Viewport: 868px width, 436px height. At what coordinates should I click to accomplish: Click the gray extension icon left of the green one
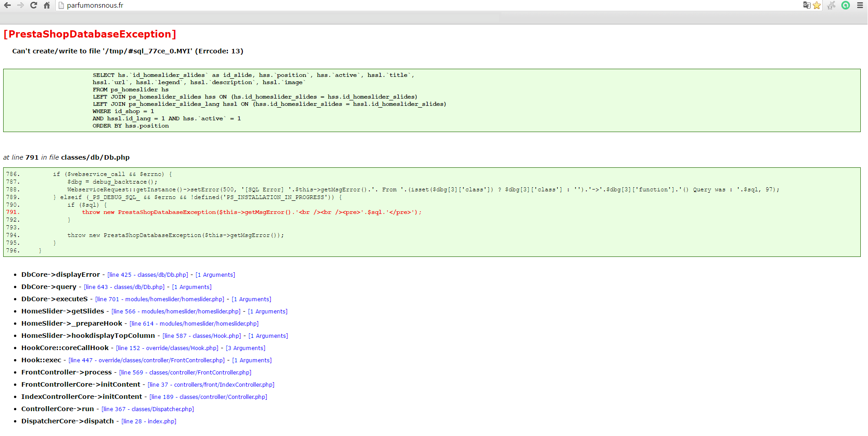[x=831, y=5]
